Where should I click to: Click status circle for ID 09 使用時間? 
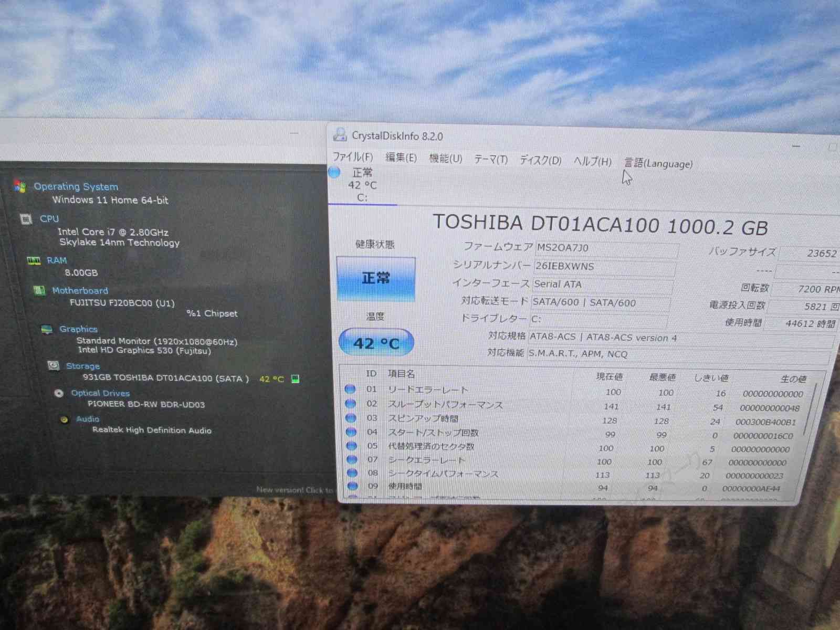352,486
